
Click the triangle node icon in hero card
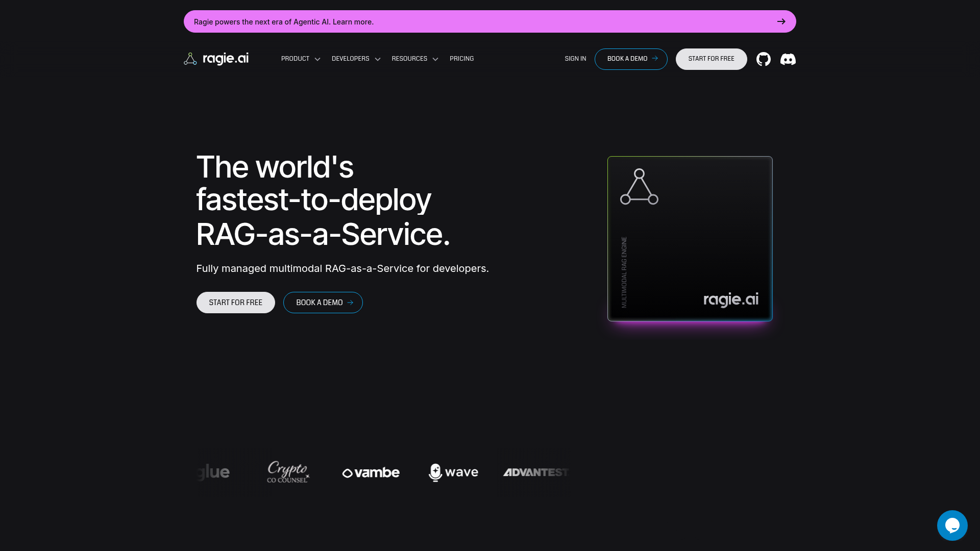(639, 187)
